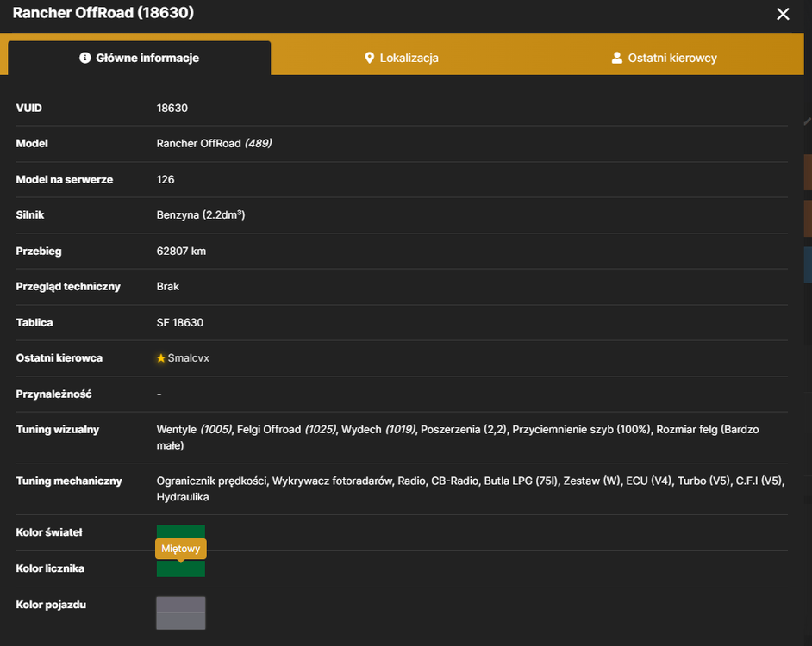Click the Miętowy tooltip label

click(181, 549)
